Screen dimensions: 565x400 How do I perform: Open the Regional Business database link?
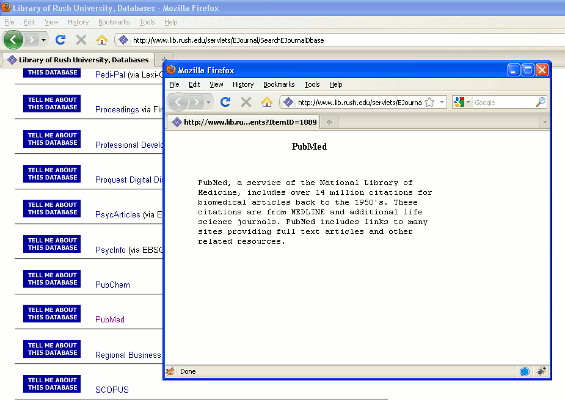tap(128, 355)
